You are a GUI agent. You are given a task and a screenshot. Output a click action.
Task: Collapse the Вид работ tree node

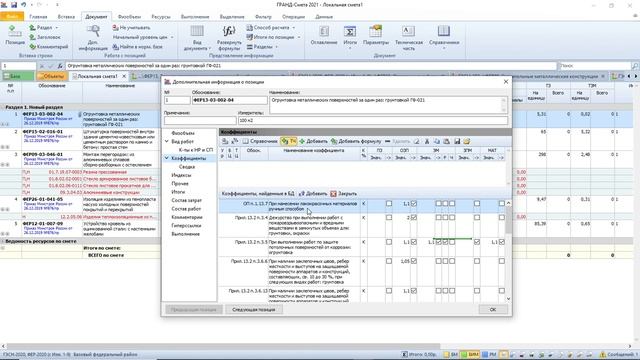tap(167, 141)
